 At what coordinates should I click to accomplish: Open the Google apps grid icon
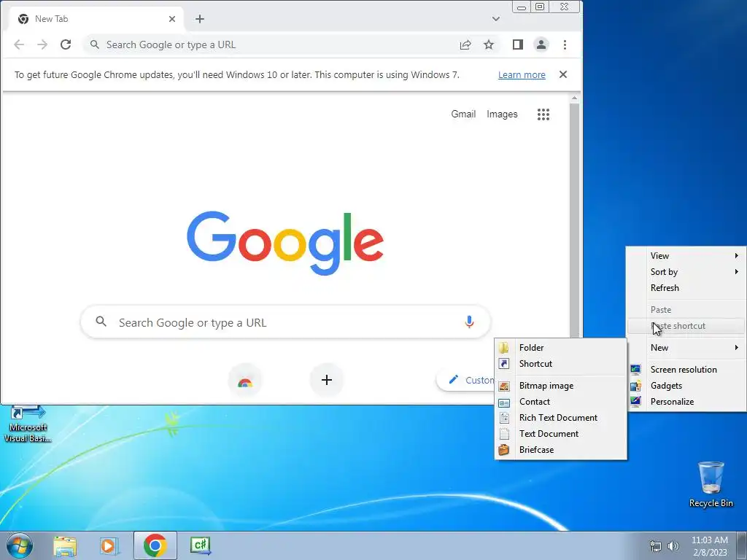click(543, 114)
